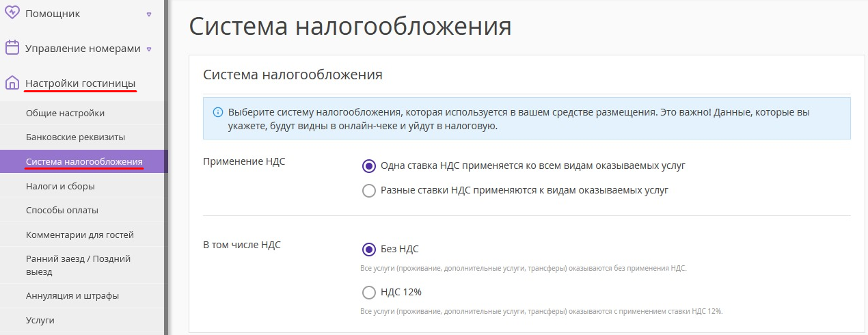Go to Аннуляция и штрафы
This screenshot has height=335, width=868.
[x=82, y=296]
